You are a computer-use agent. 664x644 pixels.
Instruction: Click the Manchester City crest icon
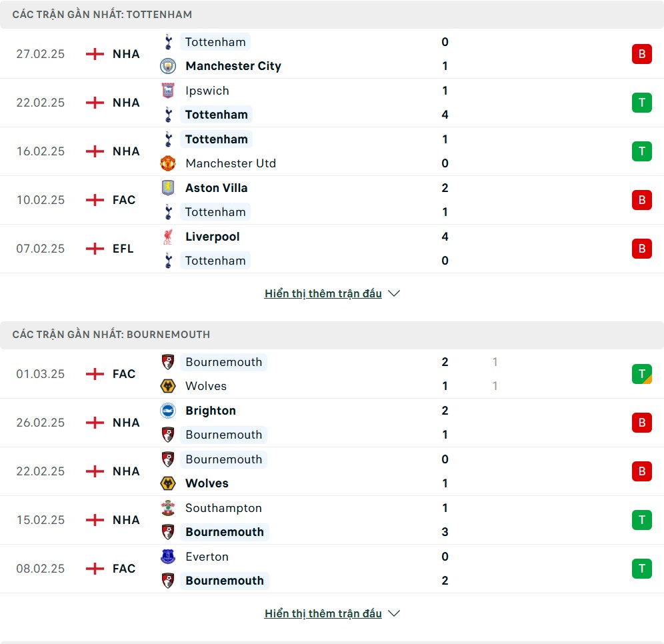[x=168, y=66]
